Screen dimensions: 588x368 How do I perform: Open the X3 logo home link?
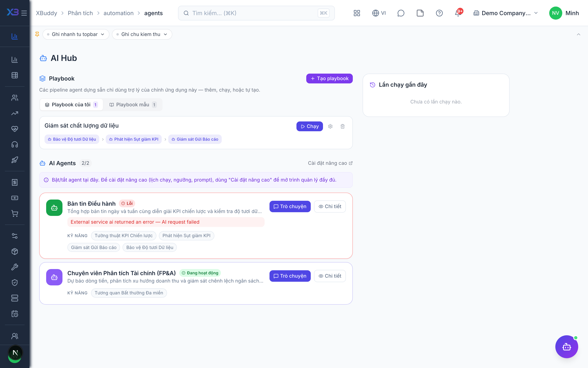click(12, 12)
